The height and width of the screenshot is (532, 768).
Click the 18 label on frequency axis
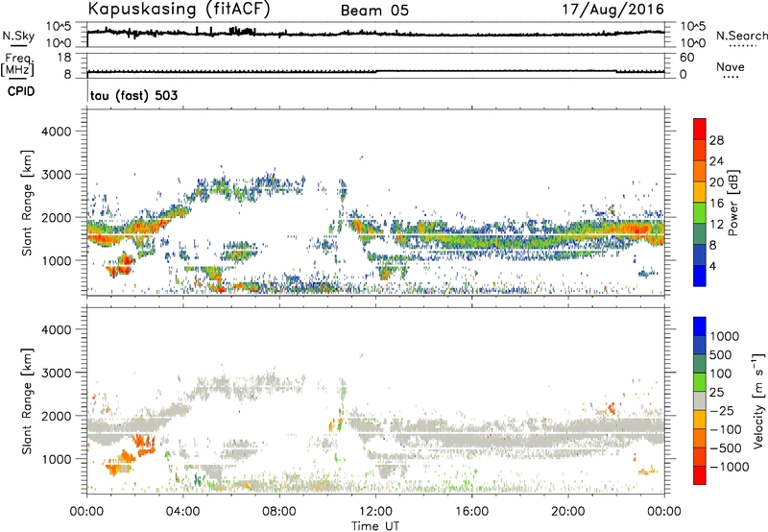point(64,58)
